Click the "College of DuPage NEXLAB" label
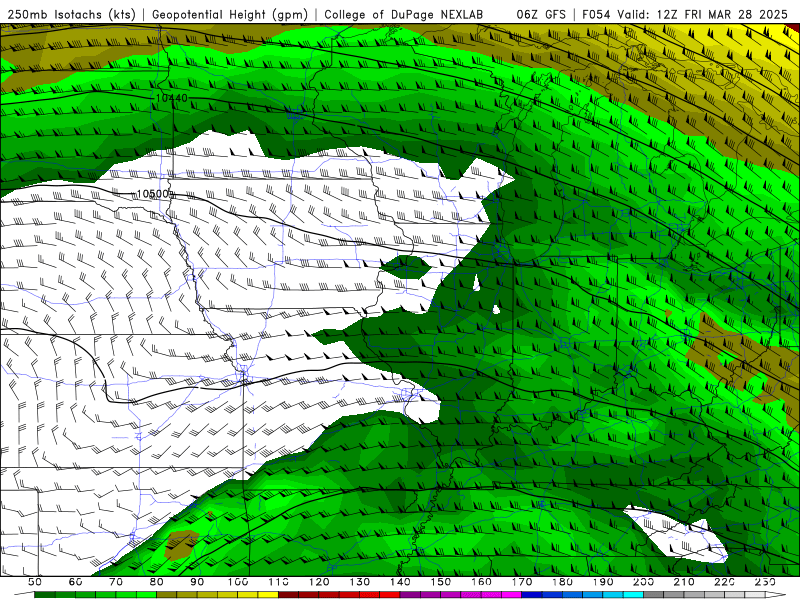Viewport: 800px width, 600px height. pyautogui.click(x=404, y=15)
